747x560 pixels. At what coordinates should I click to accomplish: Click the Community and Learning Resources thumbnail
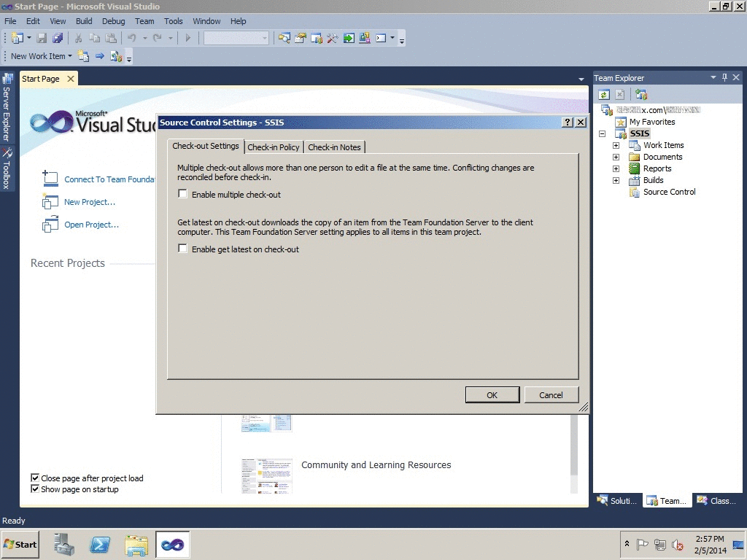tap(267, 475)
